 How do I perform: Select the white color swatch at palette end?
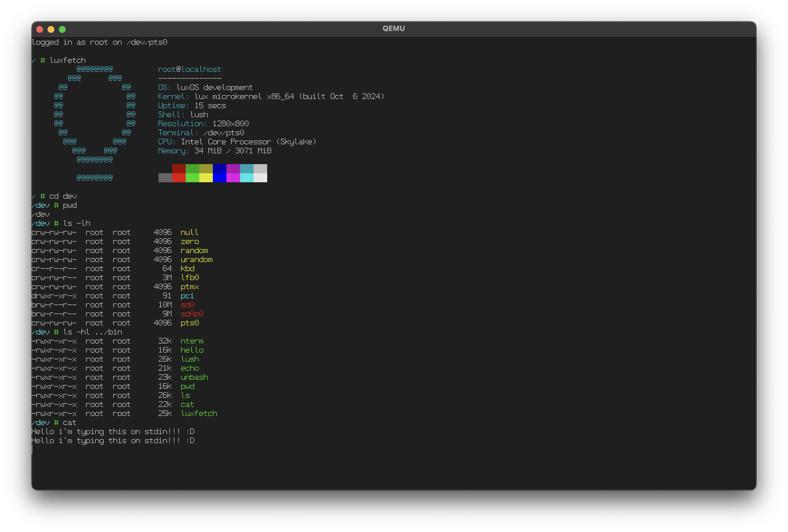[260, 177]
